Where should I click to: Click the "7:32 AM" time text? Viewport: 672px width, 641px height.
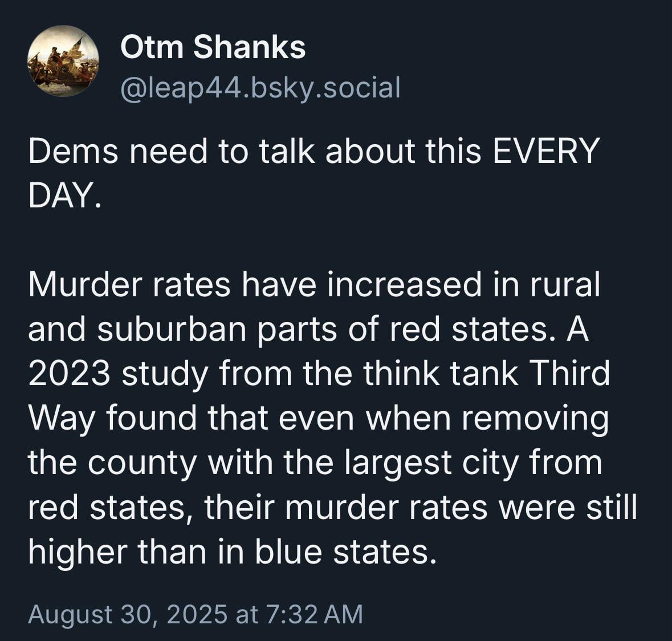click(314, 614)
